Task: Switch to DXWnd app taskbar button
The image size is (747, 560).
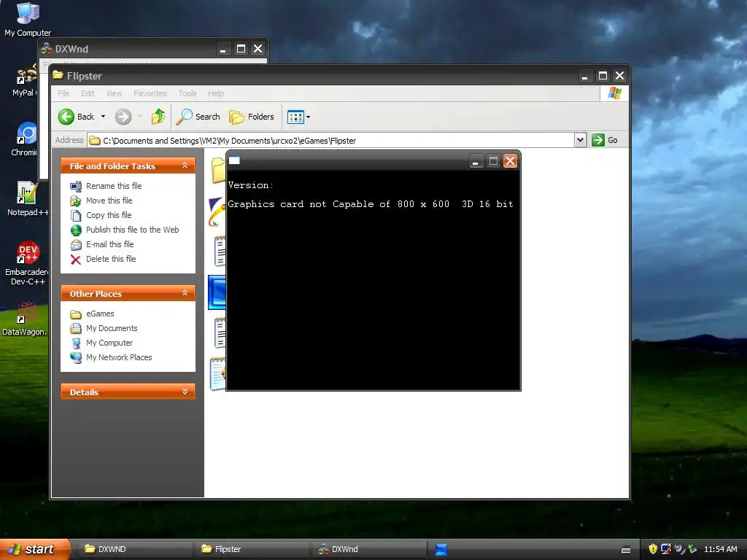Action: tap(368, 549)
